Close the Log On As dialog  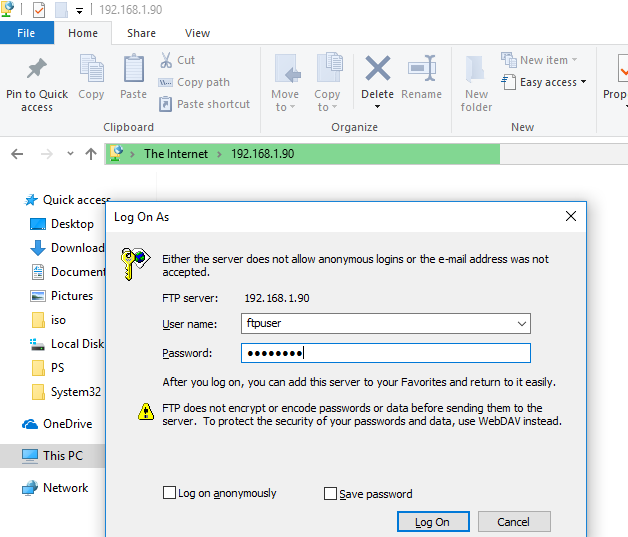coord(571,216)
